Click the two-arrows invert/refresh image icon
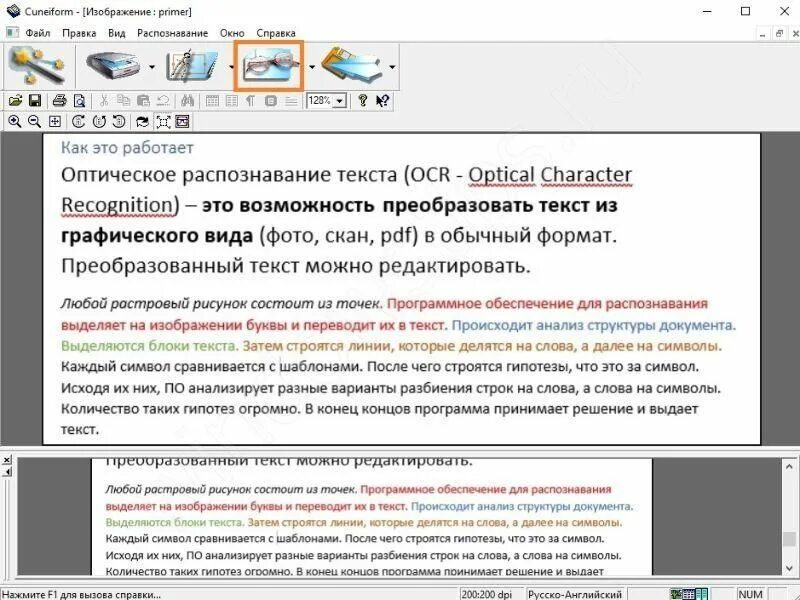Image resolution: width=800 pixels, height=600 pixels. coord(142,121)
